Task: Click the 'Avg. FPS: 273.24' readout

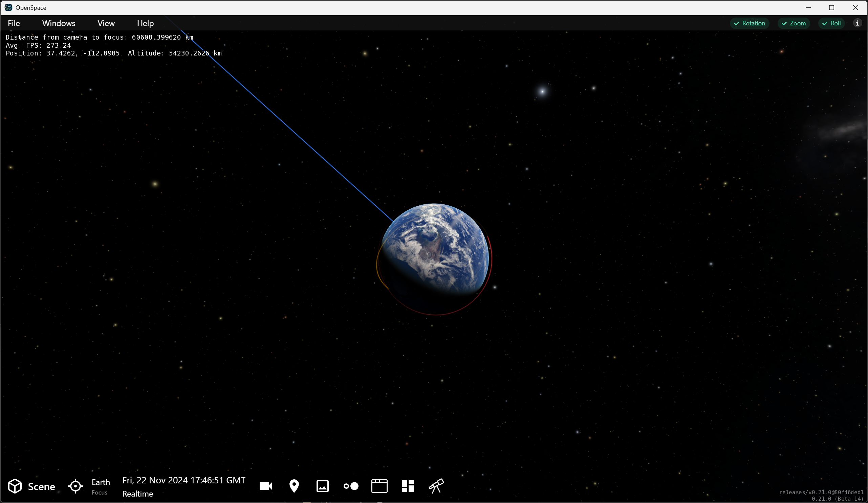Action: [38, 45]
